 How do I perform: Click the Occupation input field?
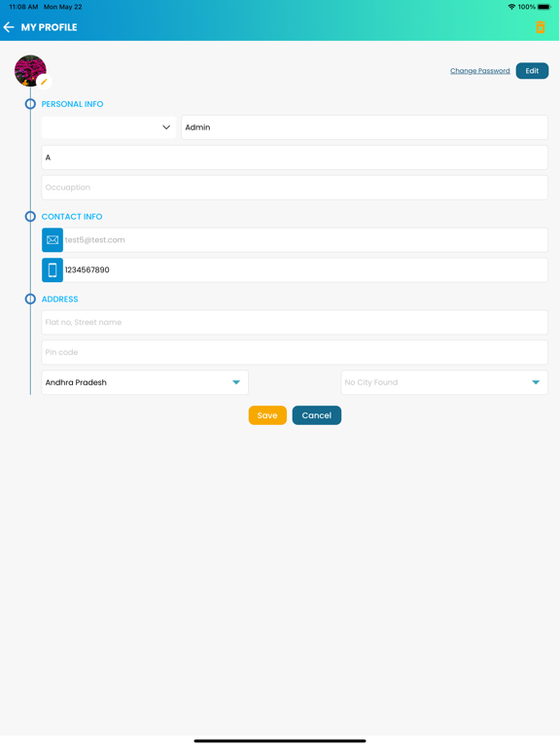pyautogui.click(x=295, y=187)
